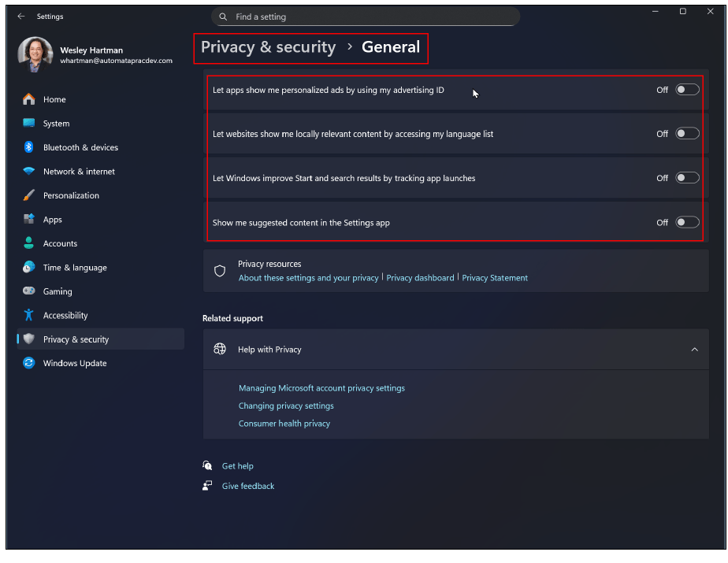Click the Give feedback link
The image size is (728, 563).
tap(248, 486)
